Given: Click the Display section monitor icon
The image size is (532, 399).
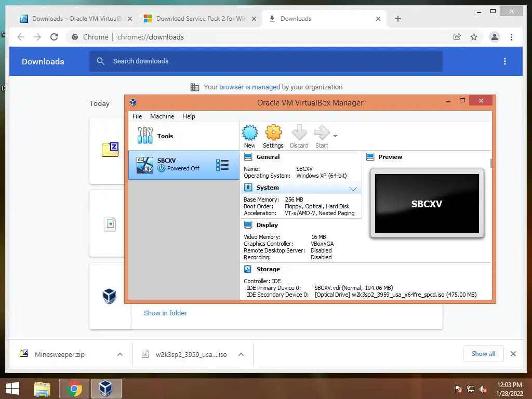Looking at the screenshot, I should click(248, 224).
